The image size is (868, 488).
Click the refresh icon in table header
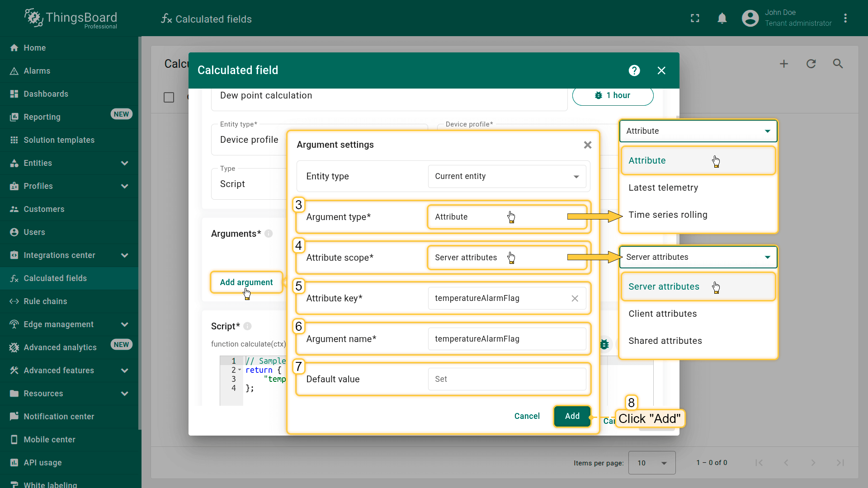[x=811, y=64]
